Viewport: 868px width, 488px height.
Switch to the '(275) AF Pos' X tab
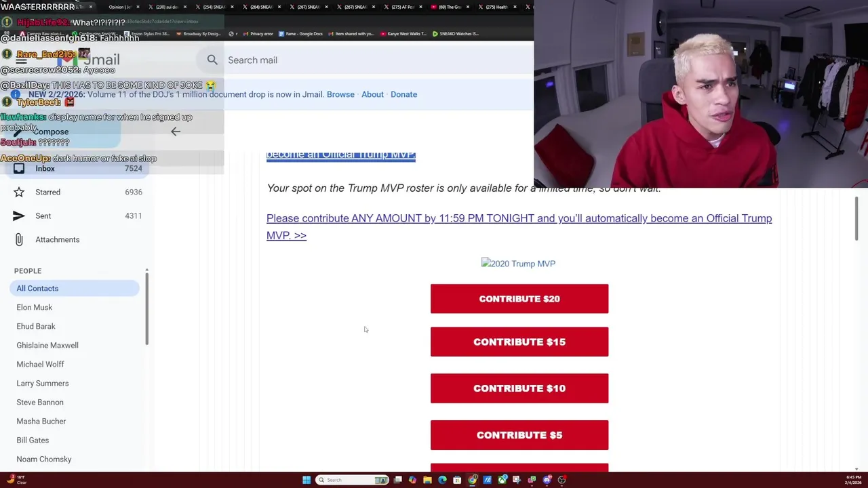(x=403, y=7)
